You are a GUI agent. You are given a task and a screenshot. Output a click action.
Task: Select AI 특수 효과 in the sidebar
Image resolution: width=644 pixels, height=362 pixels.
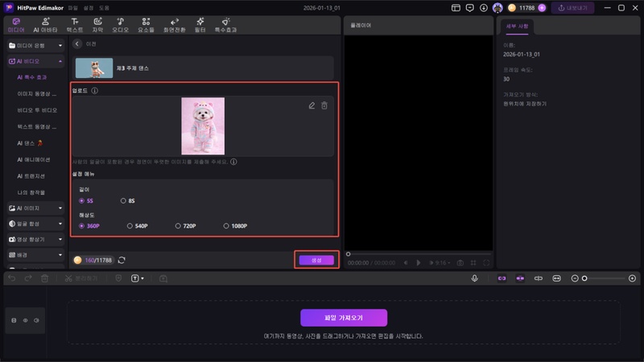[32, 77]
